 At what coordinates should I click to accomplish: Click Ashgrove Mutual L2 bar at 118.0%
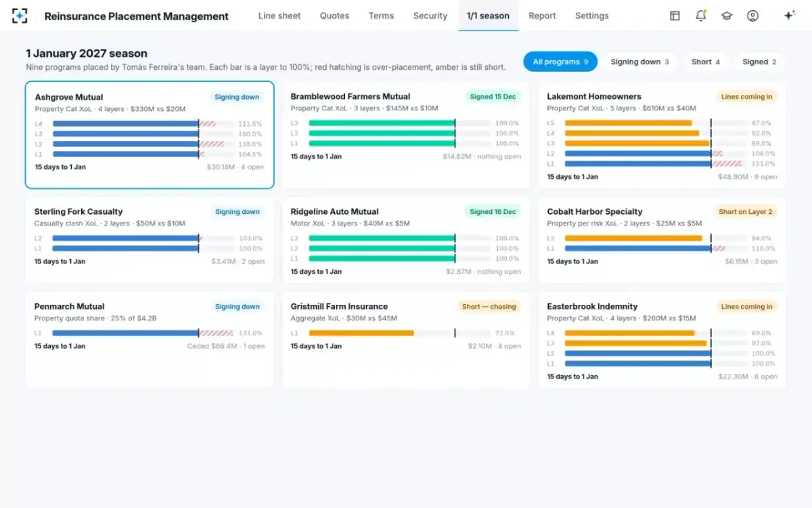click(143, 144)
